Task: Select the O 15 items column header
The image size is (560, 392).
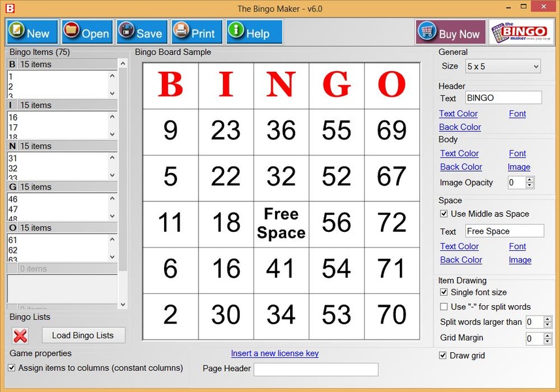Action: [62, 227]
